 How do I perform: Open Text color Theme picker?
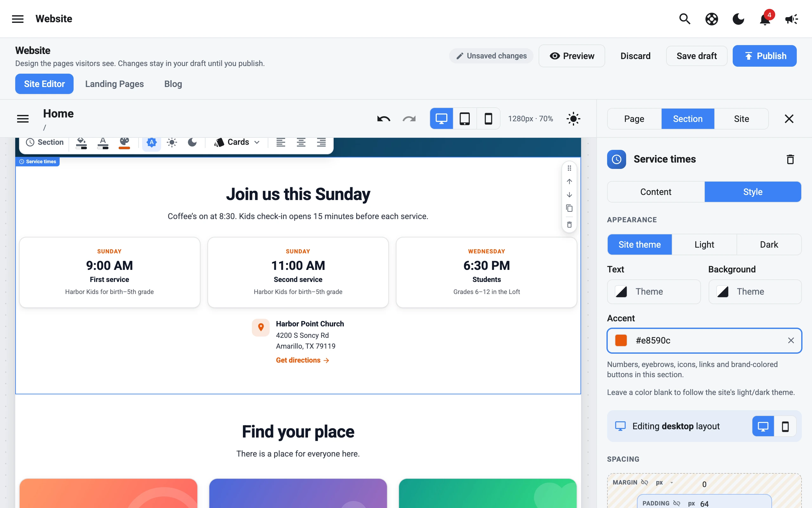point(654,292)
